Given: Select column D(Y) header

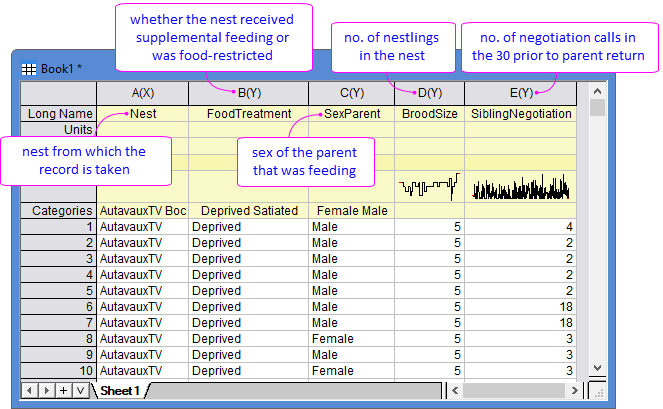Looking at the screenshot, I should 430,93.
